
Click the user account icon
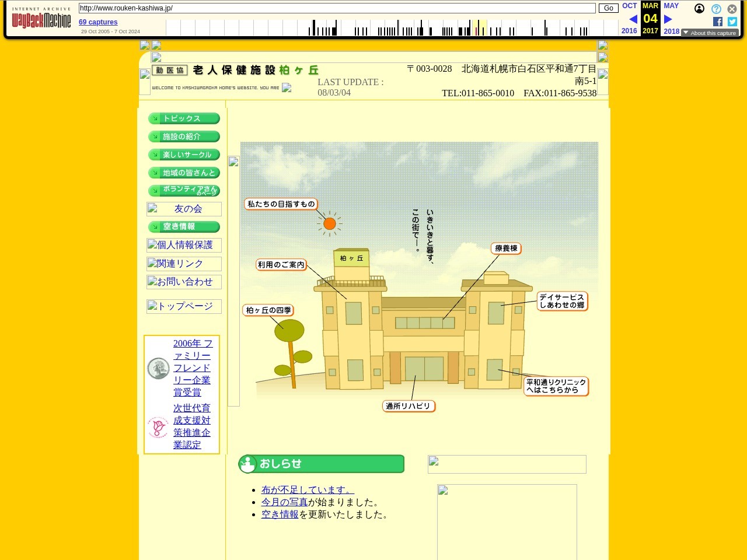click(699, 9)
